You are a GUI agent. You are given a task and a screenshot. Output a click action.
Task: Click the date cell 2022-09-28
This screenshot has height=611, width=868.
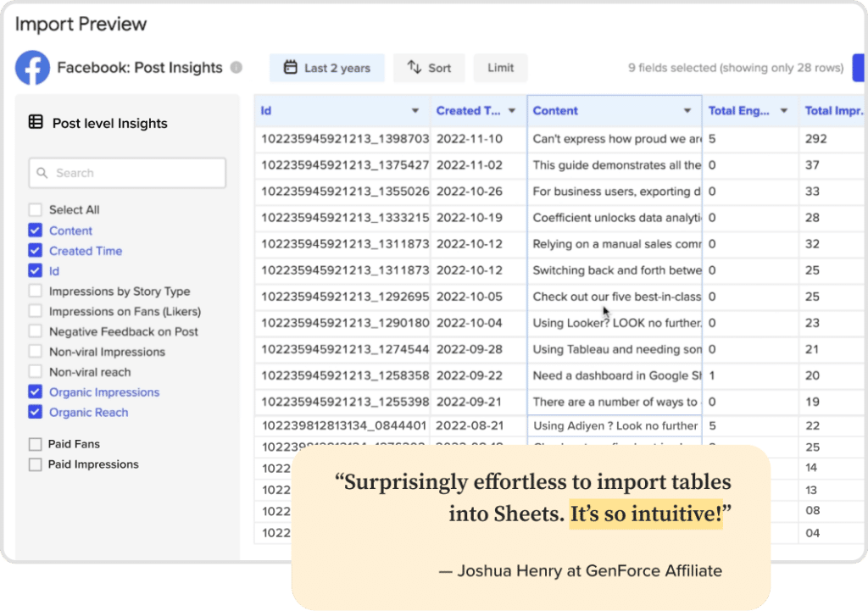[x=479, y=349]
